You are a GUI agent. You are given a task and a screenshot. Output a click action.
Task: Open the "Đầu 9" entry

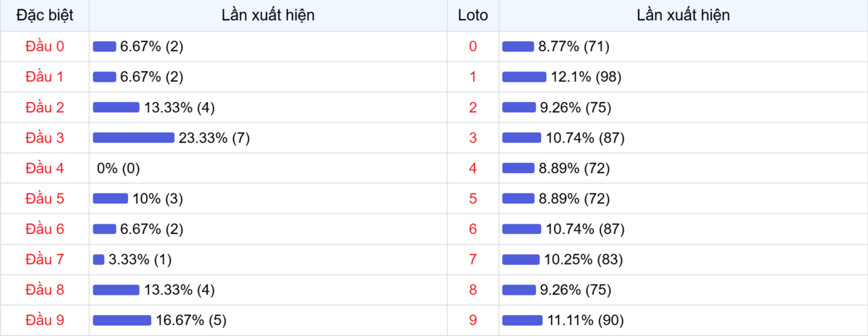coord(45,320)
